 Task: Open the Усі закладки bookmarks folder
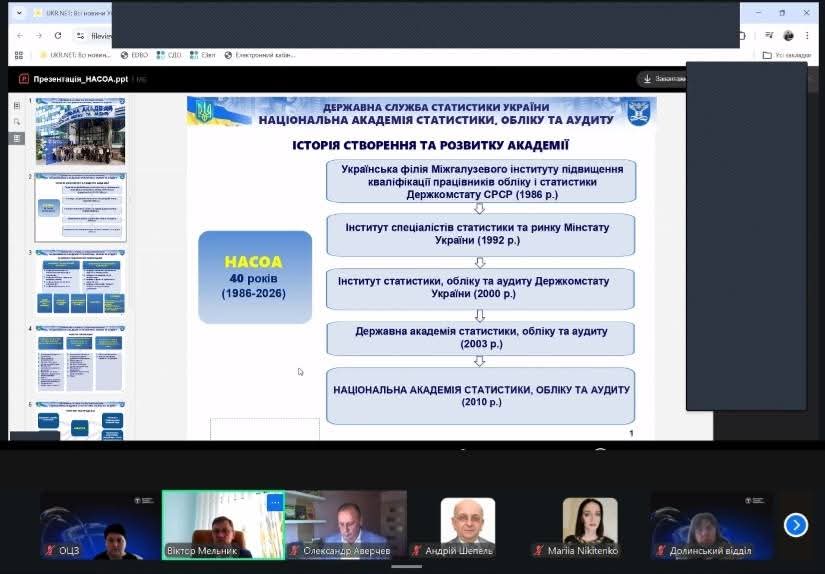786,55
